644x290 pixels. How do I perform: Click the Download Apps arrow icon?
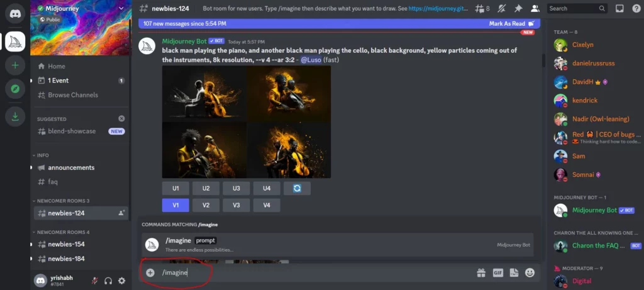(x=15, y=116)
